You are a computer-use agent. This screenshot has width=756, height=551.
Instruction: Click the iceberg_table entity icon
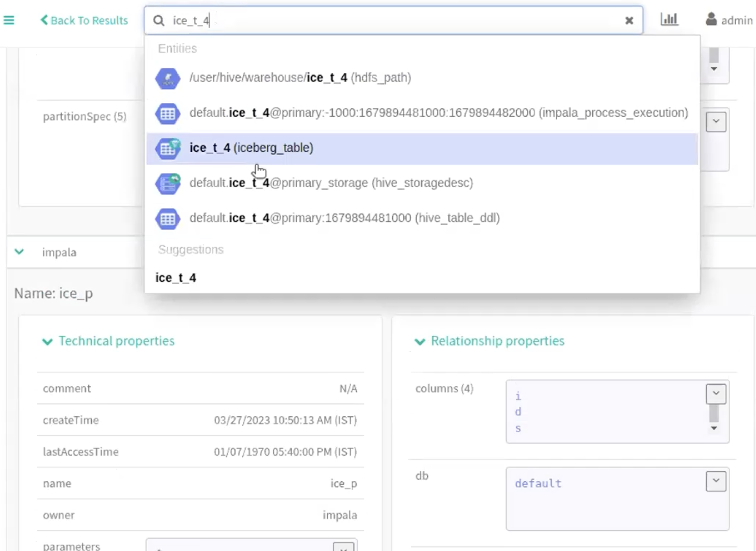click(168, 148)
